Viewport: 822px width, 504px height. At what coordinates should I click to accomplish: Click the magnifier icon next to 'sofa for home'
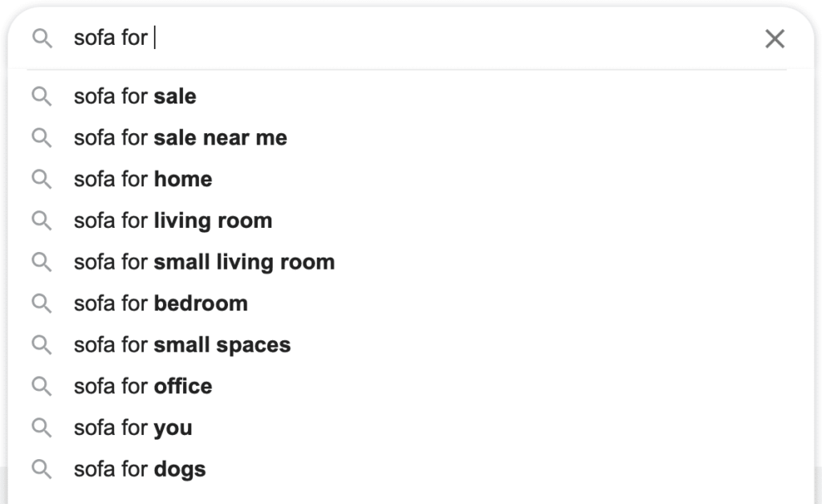click(x=42, y=179)
